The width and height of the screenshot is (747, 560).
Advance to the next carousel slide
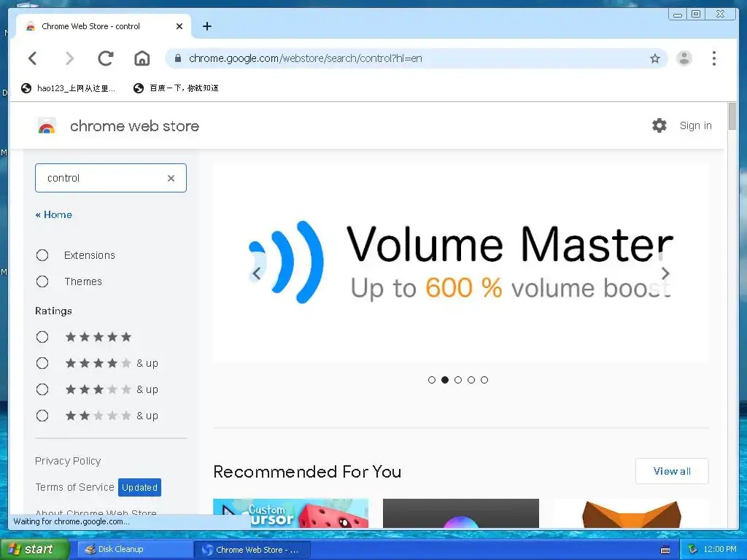click(x=665, y=273)
